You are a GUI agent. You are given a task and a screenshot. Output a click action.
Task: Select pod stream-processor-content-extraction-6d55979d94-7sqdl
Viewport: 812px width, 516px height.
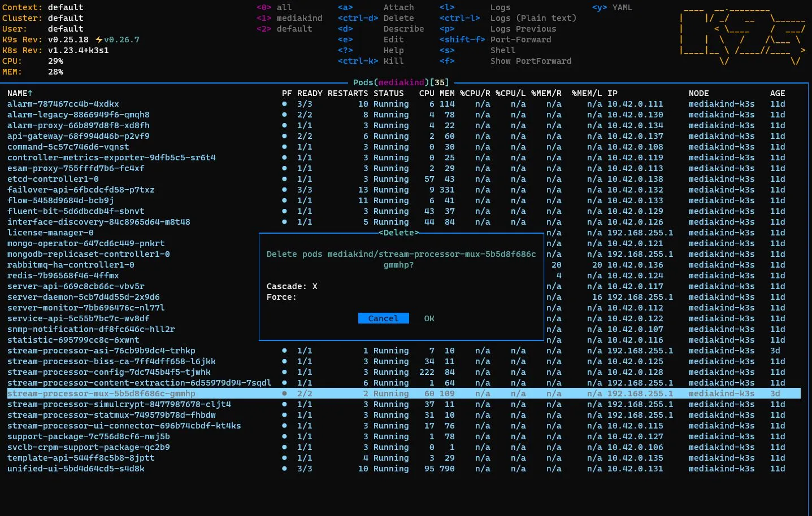(139, 383)
